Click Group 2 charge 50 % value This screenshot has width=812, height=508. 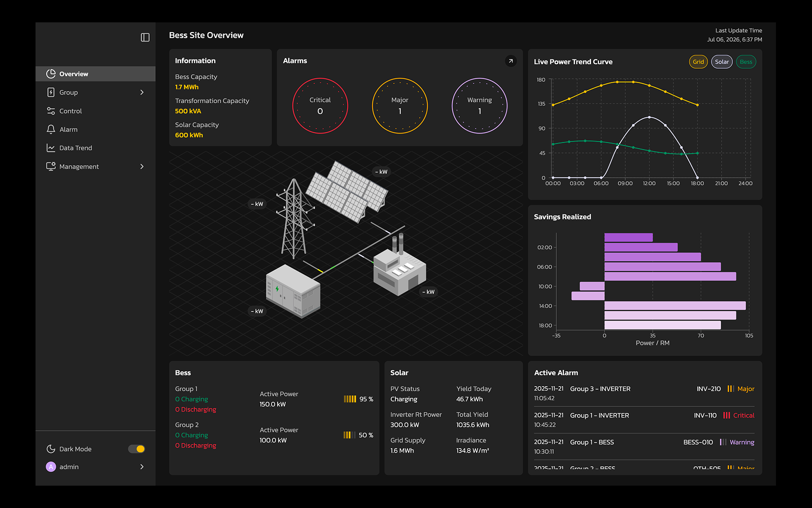pyautogui.click(x=366, y=435)
